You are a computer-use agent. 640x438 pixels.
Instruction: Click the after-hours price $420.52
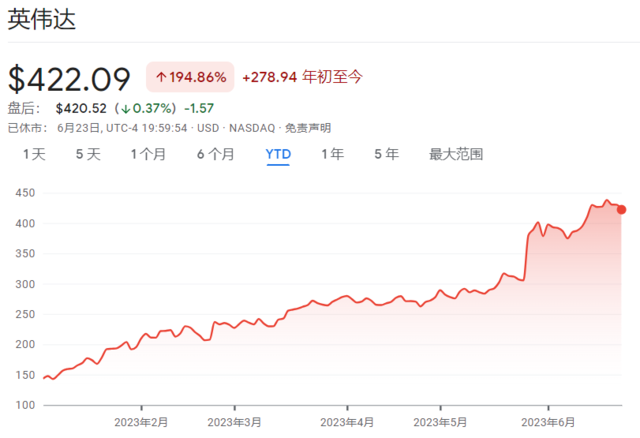[x=81, y=108]
